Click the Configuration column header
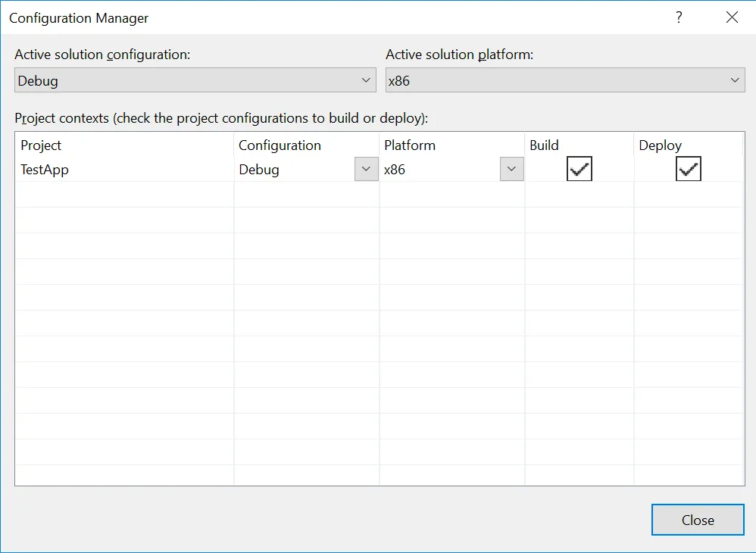This screenshot has height=553, width=756. coord(280,145)
